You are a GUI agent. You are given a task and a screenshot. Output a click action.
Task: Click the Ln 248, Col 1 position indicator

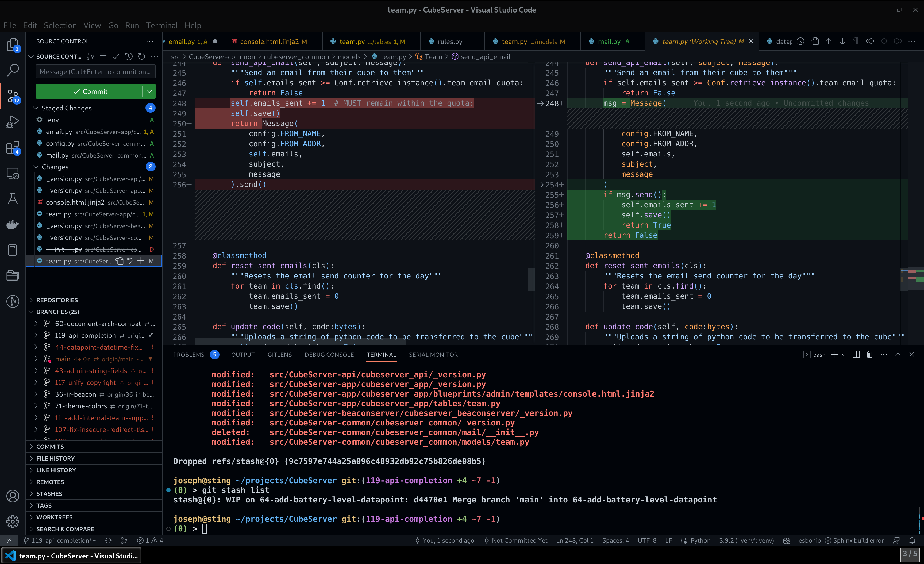[x=575, y=540]
